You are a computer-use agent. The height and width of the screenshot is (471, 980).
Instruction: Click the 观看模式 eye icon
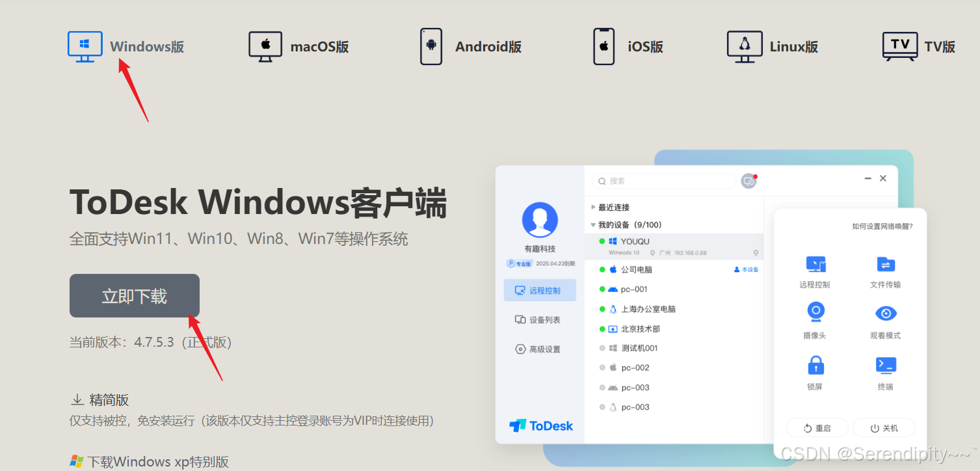pyautogui.click(x=886, y=314)
